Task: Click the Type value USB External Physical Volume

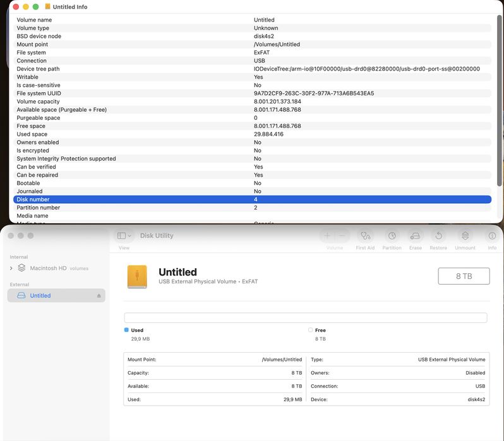Action: pos(452,360)
